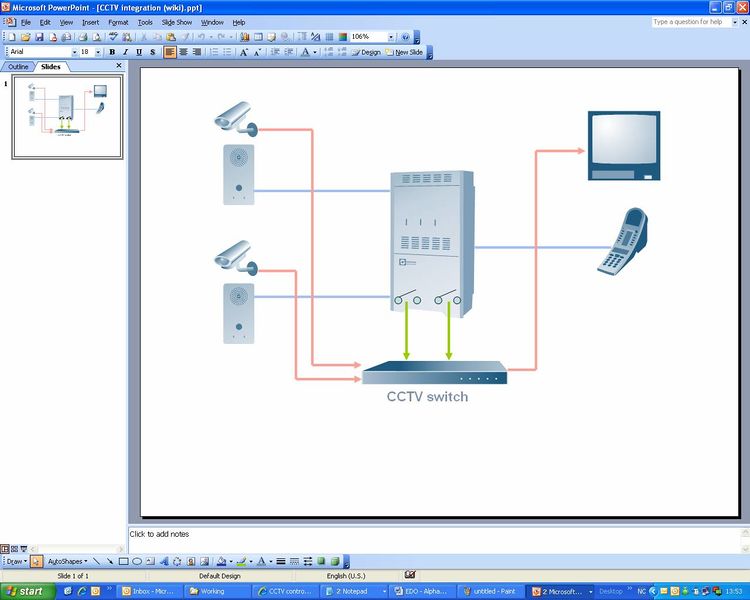Paste from clipboard
The height and width of the screenshot is (600, 750).
pos(171,37)
